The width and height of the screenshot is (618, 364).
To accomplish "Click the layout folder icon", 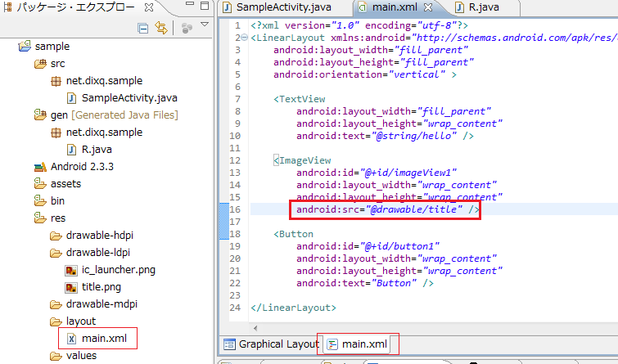I will coord(56,321).
